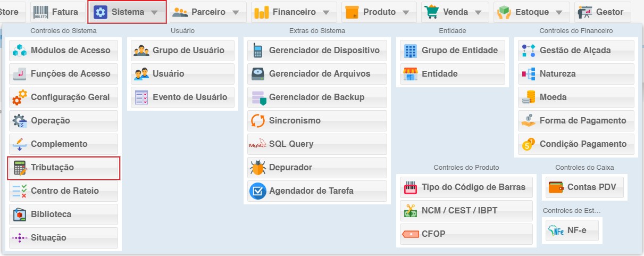
Task: Open Grupo de Usuário
Action: 182,51
